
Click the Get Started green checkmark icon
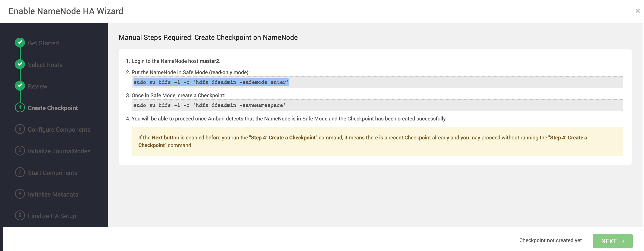coord(20,43)
